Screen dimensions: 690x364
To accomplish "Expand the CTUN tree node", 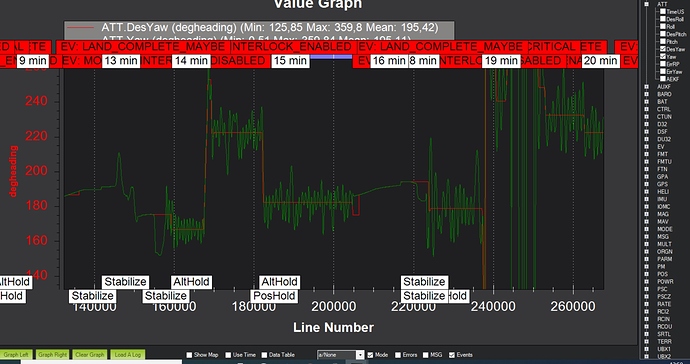I will click(646, 117).
